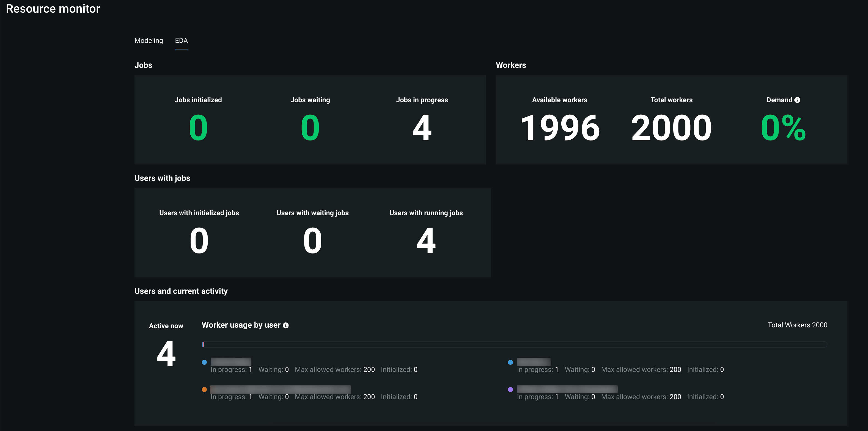
Task: Click the Jobs waiting count
Action: click(x=310, y=128)
